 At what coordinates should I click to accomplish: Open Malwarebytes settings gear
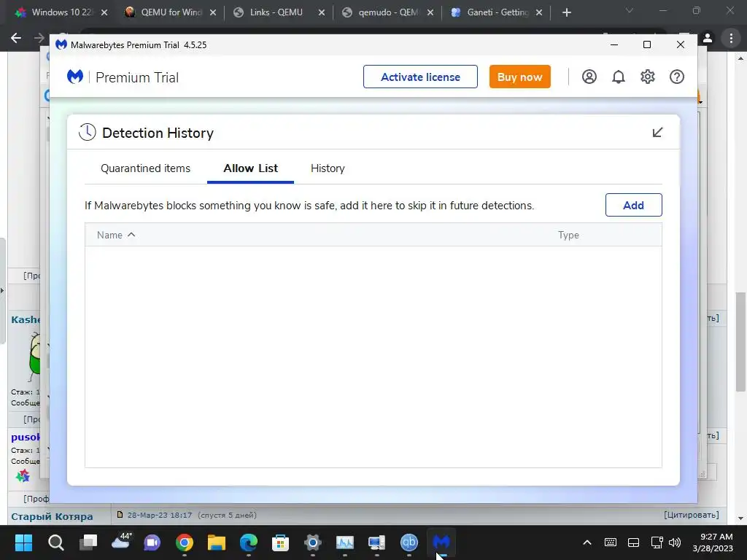[648, 77]
